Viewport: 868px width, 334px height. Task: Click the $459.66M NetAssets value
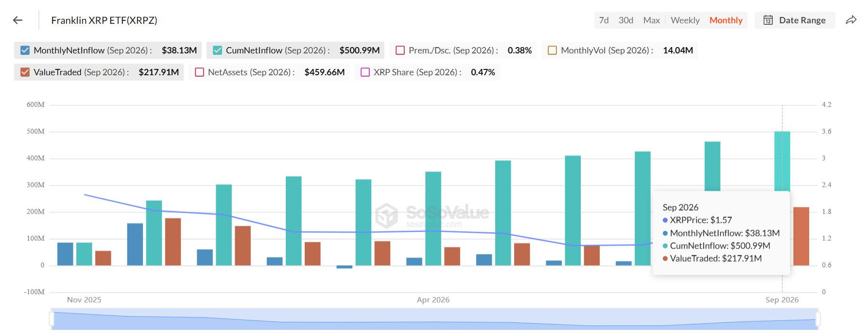point(324,72)
